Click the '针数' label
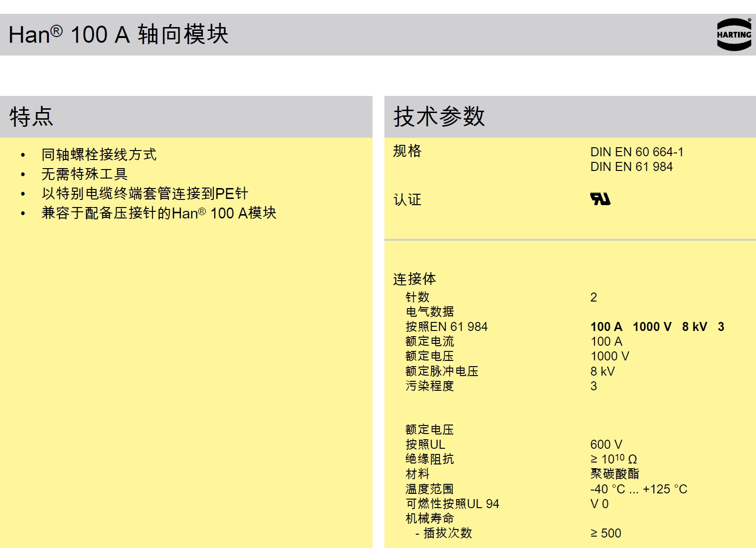Image resolution: width=756 pixels, height=548 pixels. [418, 297]
